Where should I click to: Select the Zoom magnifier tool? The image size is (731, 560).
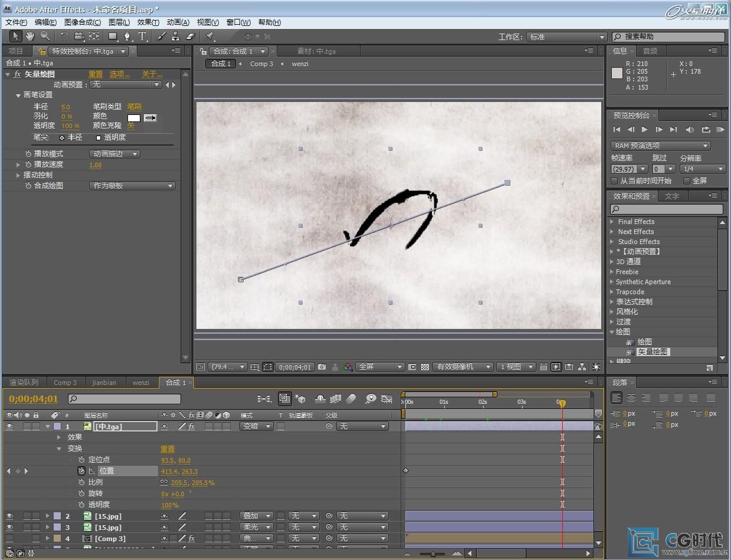[45, 37]
